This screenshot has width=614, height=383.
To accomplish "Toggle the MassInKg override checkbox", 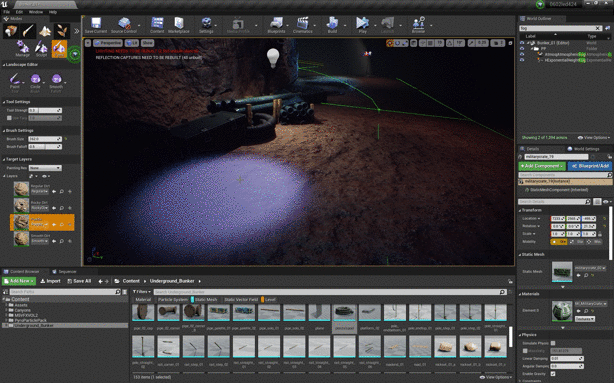I will pos(525,351).
